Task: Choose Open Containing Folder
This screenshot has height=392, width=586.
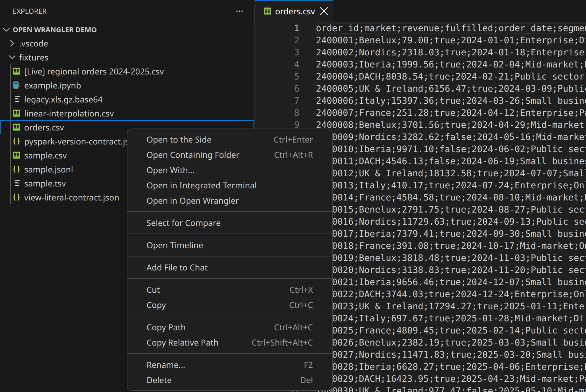Action: click(x=230, y=155)
